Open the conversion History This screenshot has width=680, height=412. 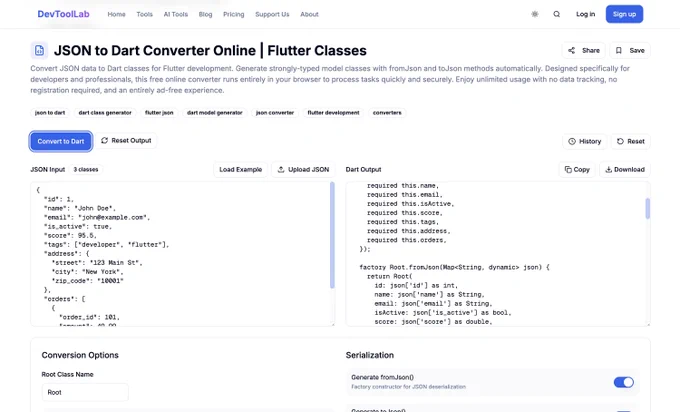585,141
